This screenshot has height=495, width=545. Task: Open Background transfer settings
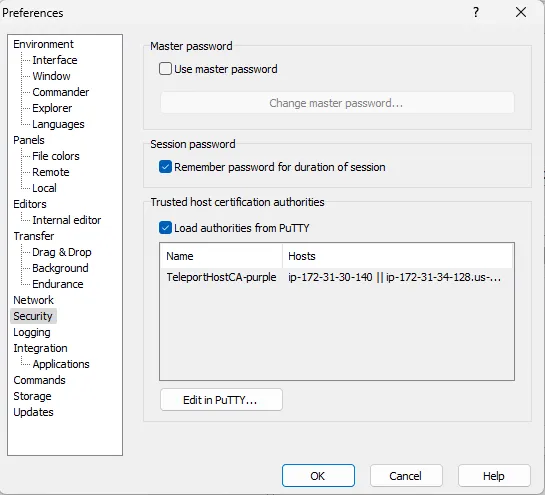(x=60, y=268)
